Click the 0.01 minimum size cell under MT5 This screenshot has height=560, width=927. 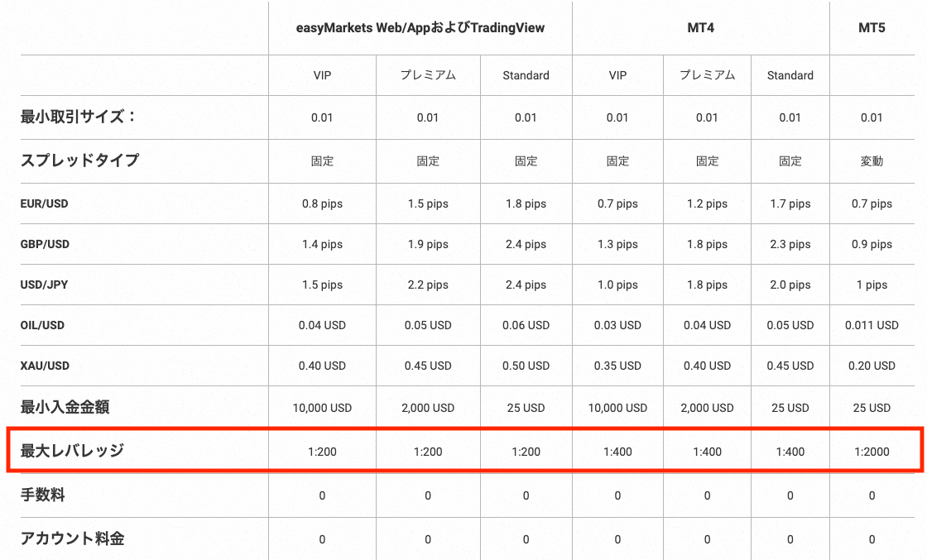(x=872, y=117)
